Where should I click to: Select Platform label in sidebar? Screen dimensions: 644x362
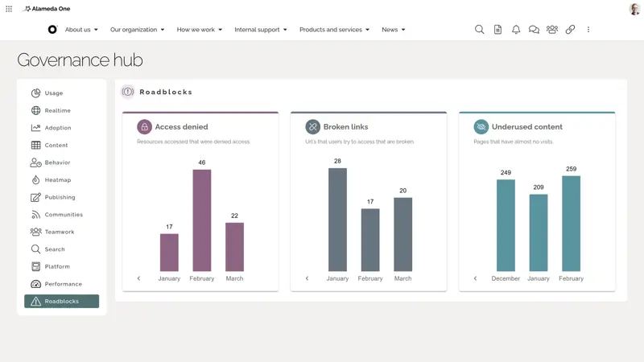coord(57,266)
